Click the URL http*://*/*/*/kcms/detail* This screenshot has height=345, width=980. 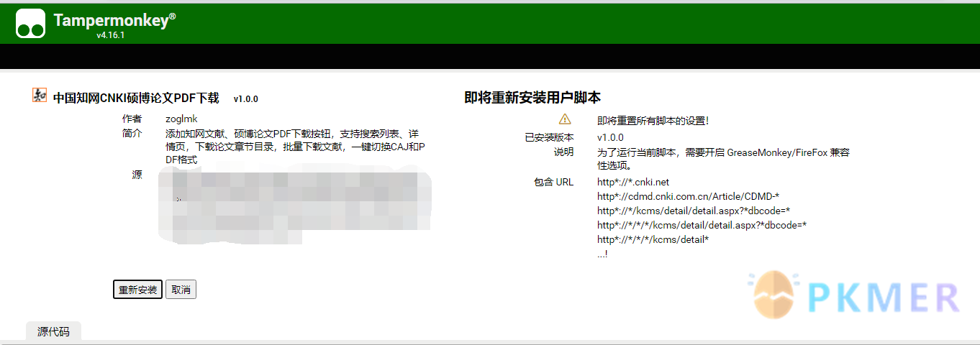coord(653,239)
